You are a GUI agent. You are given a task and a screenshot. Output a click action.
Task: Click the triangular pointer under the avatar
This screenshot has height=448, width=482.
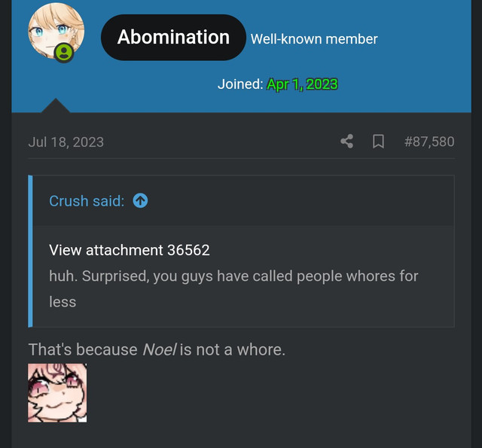coord(56,105)
